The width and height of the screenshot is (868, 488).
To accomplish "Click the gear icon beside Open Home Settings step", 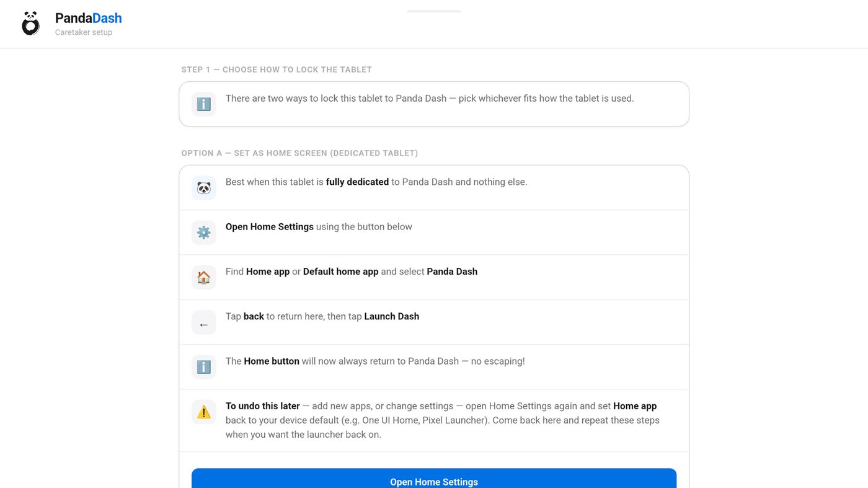I will click(x=204, y=233).
